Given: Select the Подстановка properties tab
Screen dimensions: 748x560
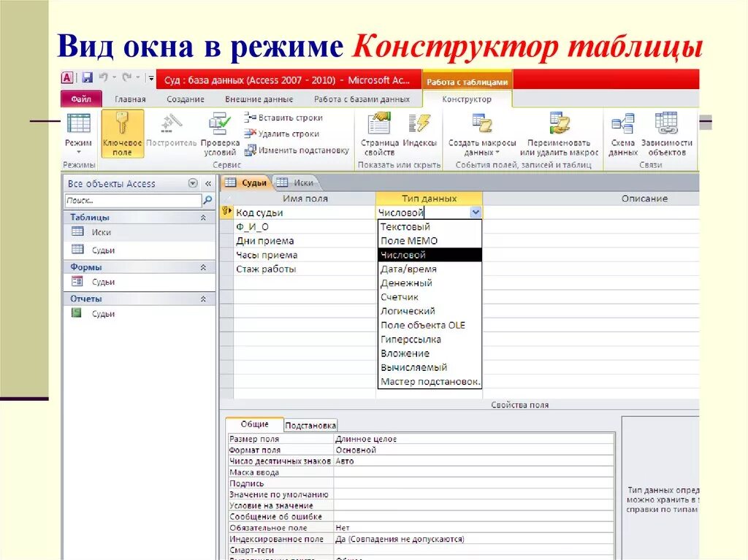Looking at the screenshot, I should point(310,425).
